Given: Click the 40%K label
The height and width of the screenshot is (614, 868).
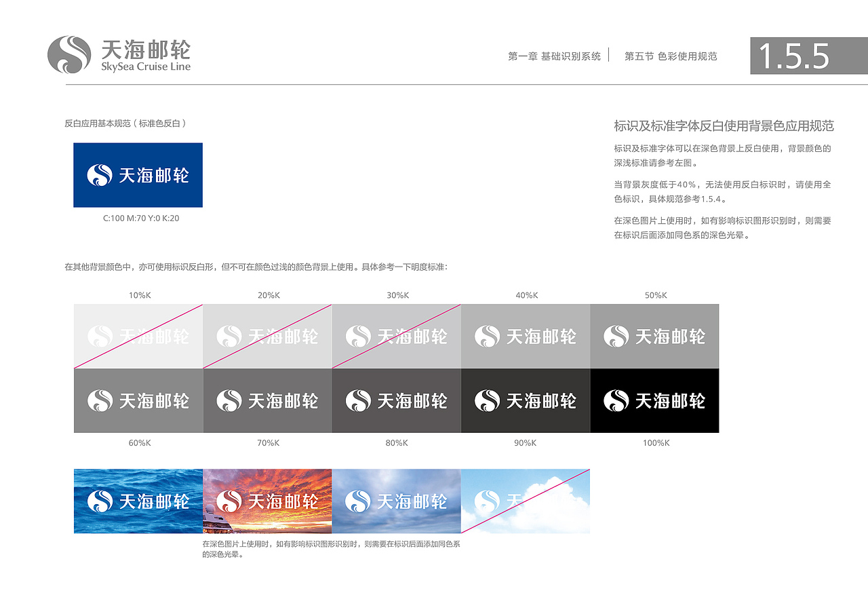Looking at the screenshot, I should [x=526, y=295].
